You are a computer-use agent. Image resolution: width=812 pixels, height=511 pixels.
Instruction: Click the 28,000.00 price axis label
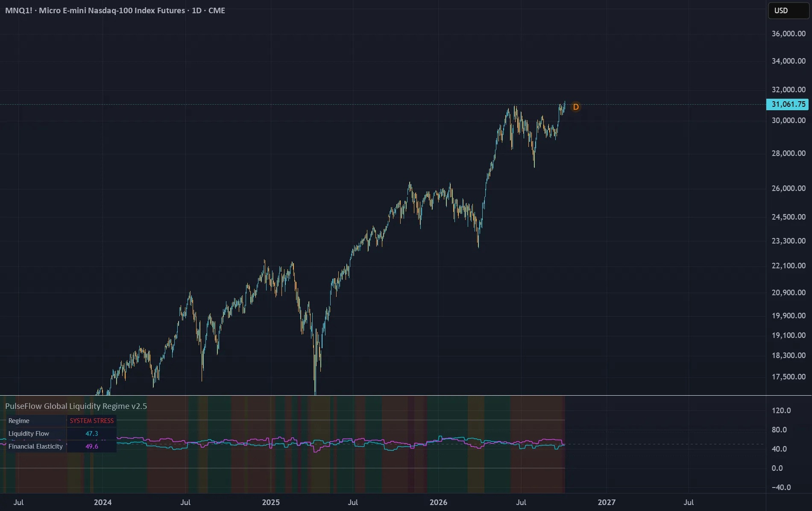tap(789, 153)
